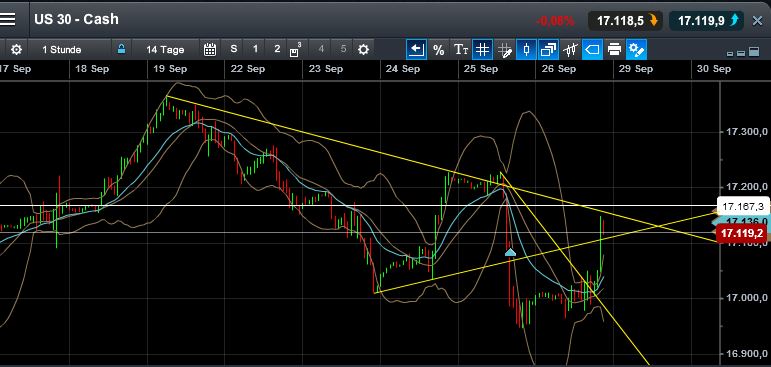Open the calendar date picker
771x367 pixels.
click(x=210, y=50)
